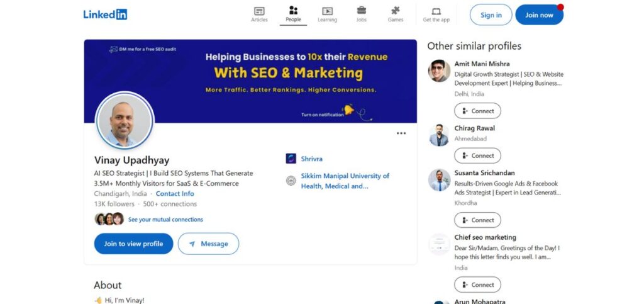
Task: Click the 'Ahmedabad' location text
Action: tap(470, 139)
